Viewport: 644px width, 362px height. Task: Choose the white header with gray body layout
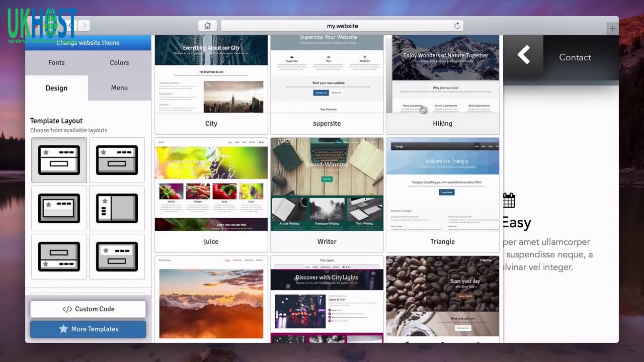[x=117, y=160]
